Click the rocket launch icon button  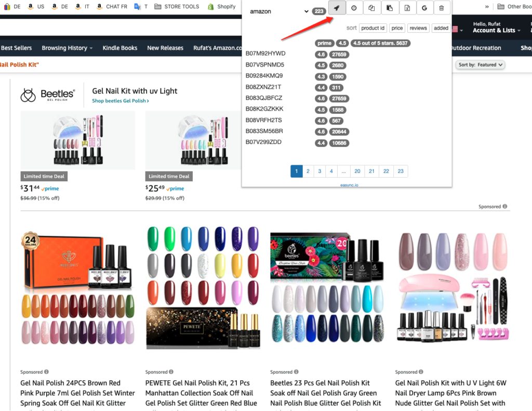tap(337, 8)
